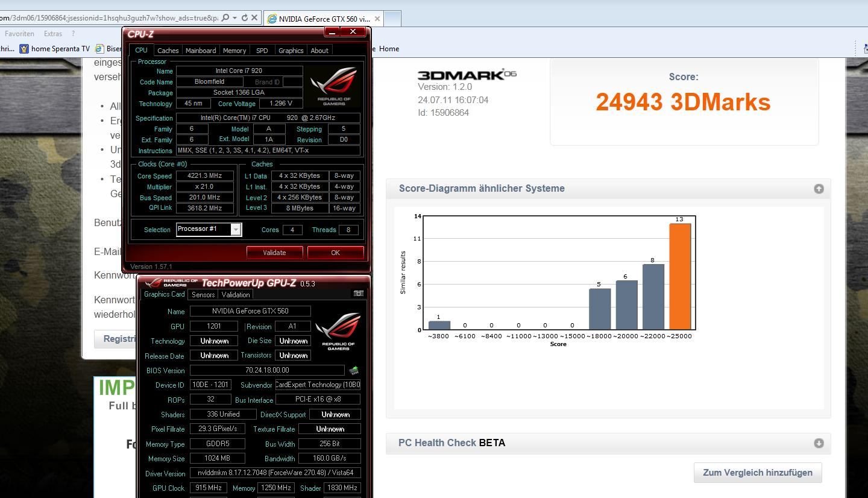Click the Shader 1830 MHz value in GPU-Z
This screenshot has width=868, height=498.
click(x=342, y=488)
